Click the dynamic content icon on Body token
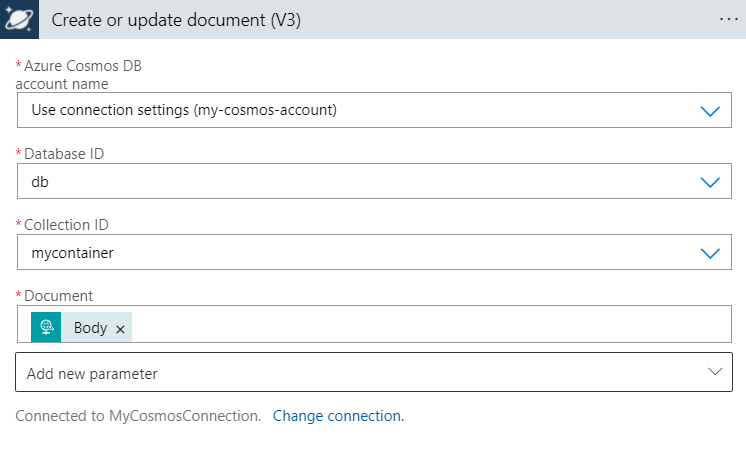The width and height of the screenshot is (746, 449). 46,328
